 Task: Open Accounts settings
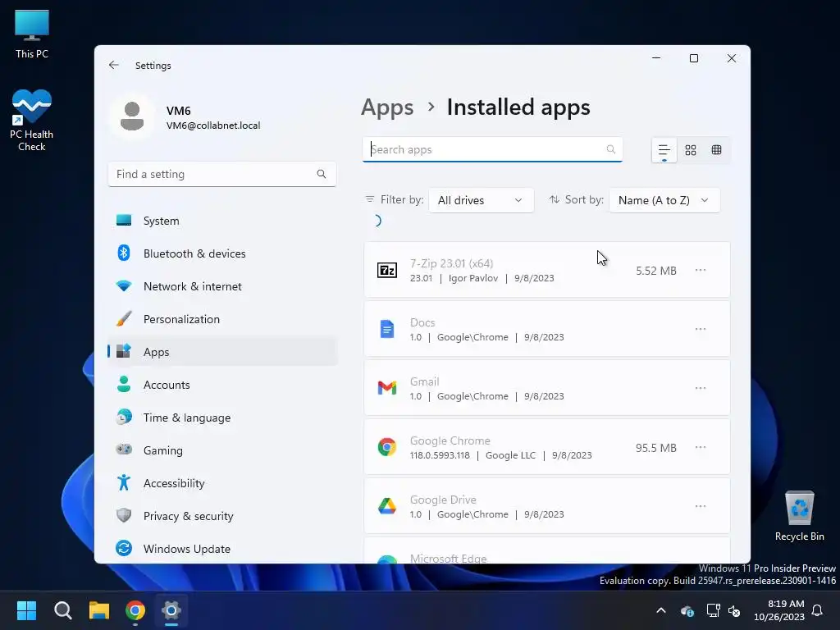(x=222, y=385)
